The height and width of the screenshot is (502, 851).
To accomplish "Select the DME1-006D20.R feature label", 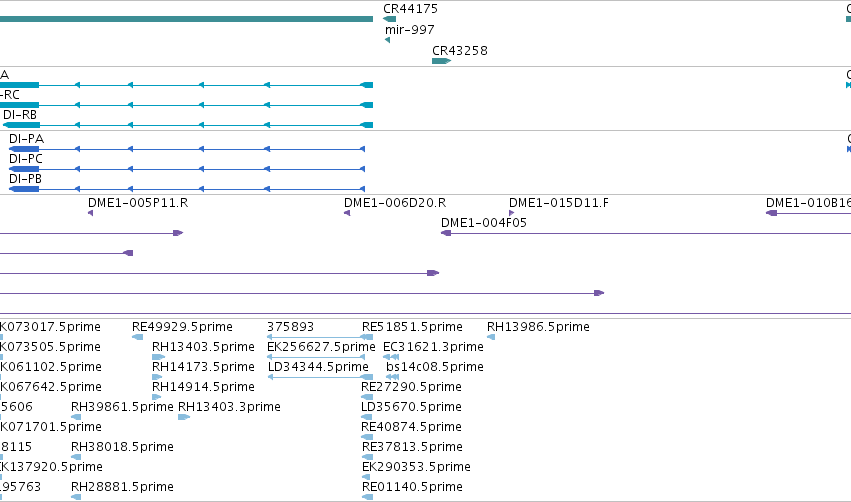I will [395, 203].
